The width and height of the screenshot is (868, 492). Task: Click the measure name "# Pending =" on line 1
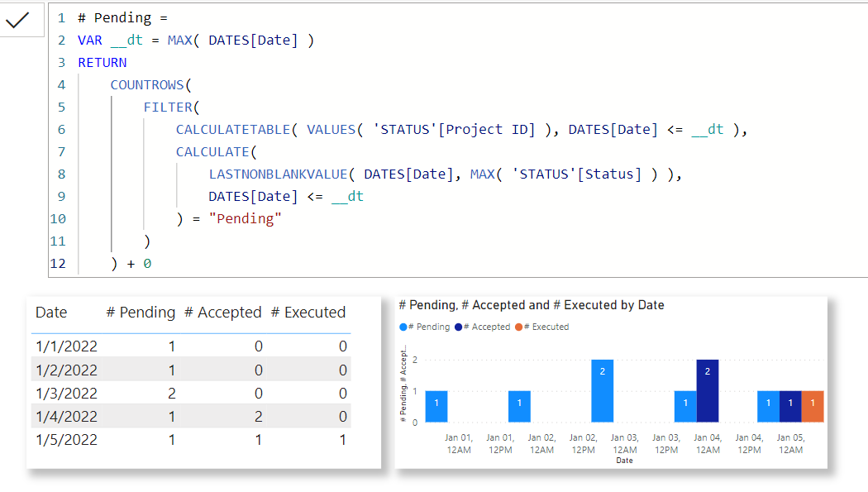[x=123, y=18]
